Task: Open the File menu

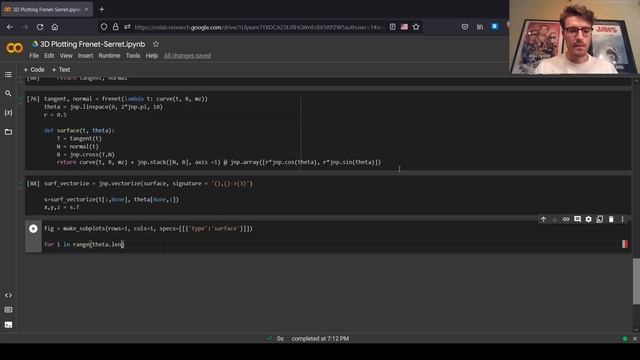Action: [x=34, y=56]
